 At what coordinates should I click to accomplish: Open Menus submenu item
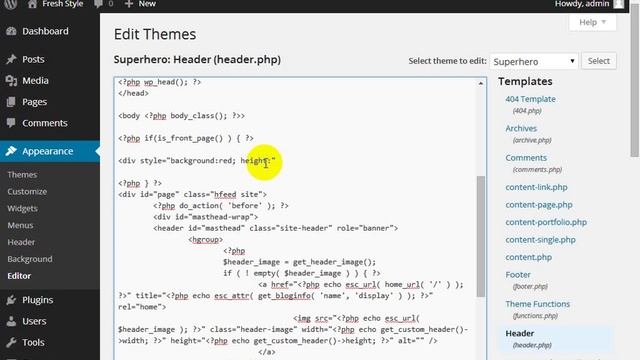tap(20, 225)
